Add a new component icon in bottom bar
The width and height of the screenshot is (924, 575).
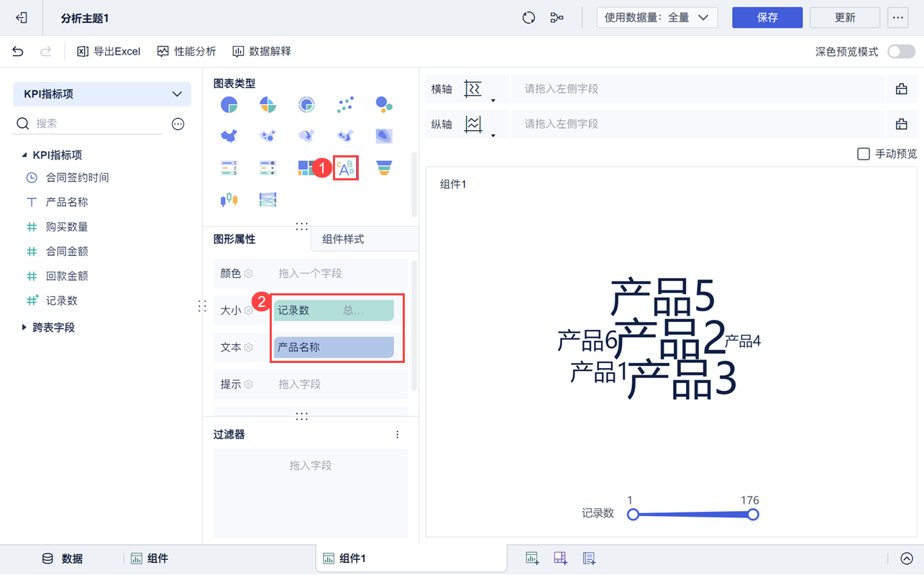pos(532,558)
